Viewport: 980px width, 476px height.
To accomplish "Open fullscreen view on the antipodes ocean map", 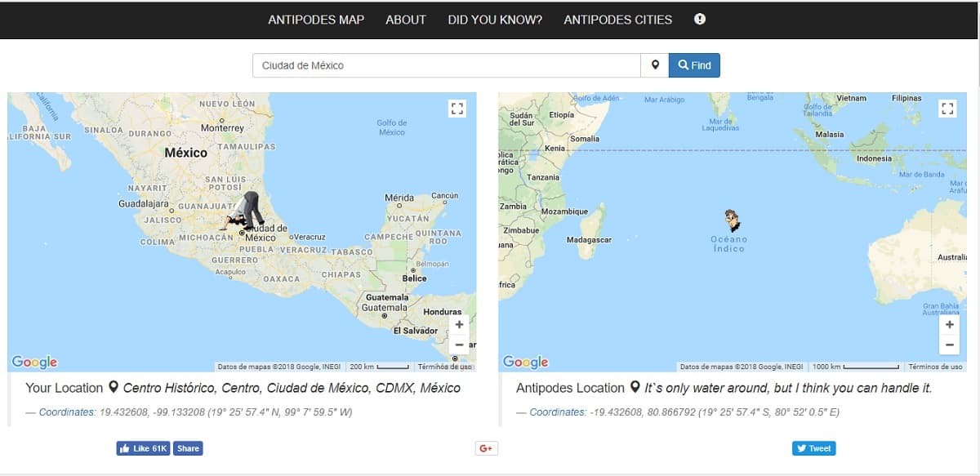I will pos(948,107).
